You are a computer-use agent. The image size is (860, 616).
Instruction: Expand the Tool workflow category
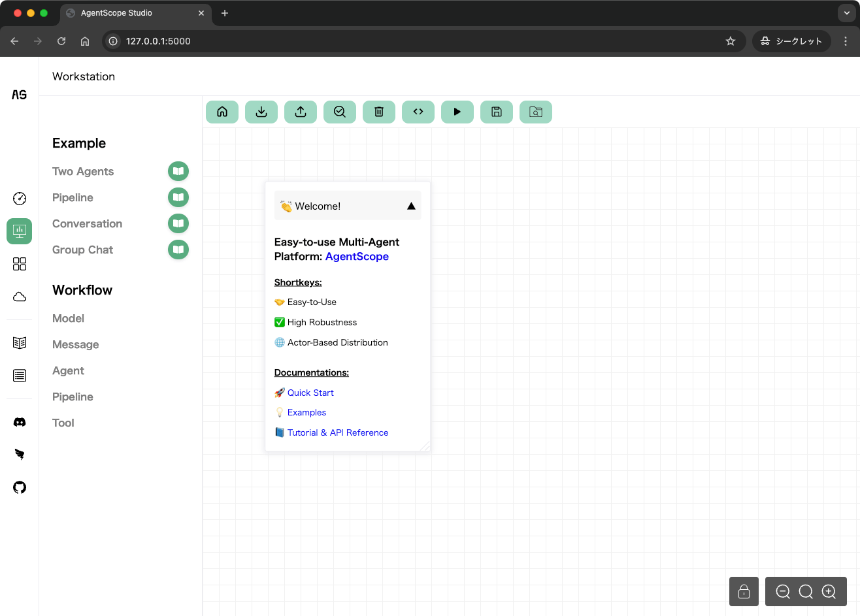pyautogui.click(x=63, y=423)
